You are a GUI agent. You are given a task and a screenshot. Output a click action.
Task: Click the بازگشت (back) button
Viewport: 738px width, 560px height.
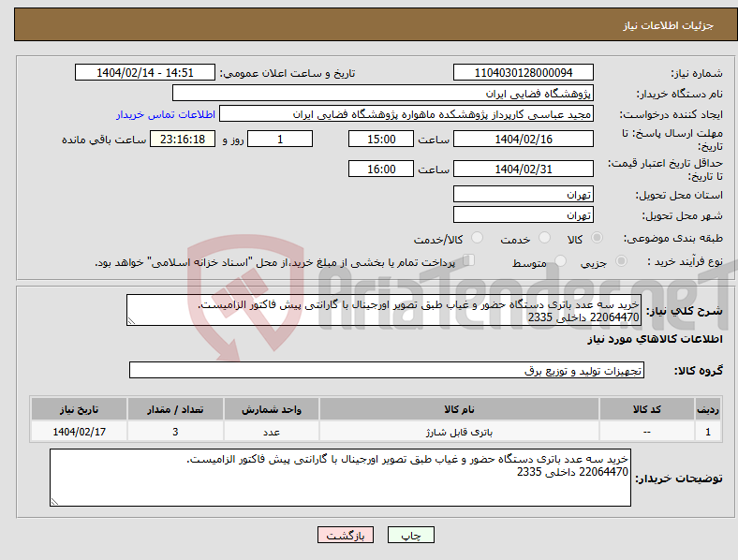346,535
